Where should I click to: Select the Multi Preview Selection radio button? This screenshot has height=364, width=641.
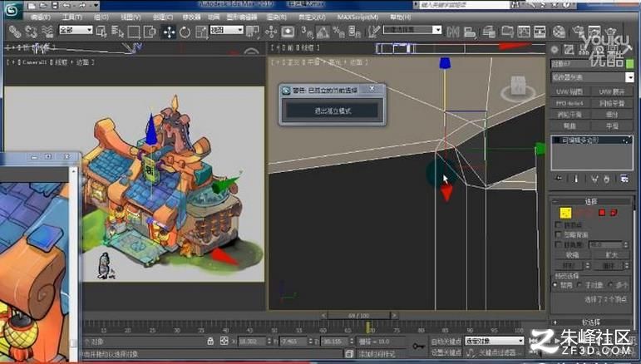(x=610, y=285)
